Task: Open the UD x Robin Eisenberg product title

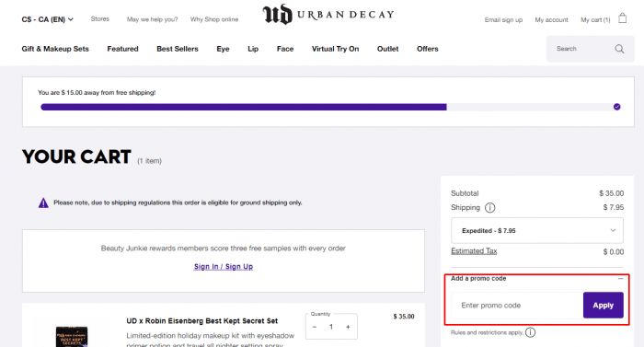Action: pyautogui.click(x=202, y=320)
